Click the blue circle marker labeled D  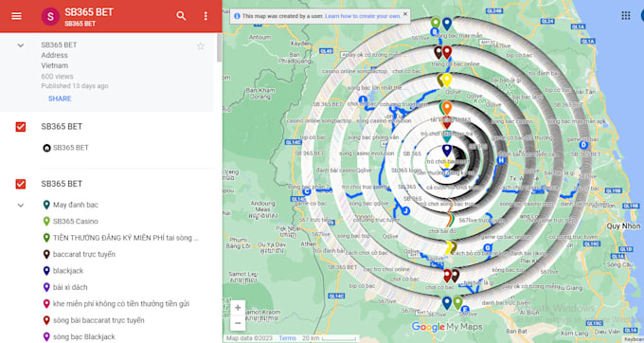pyautogui.click(x=583, y=145)
